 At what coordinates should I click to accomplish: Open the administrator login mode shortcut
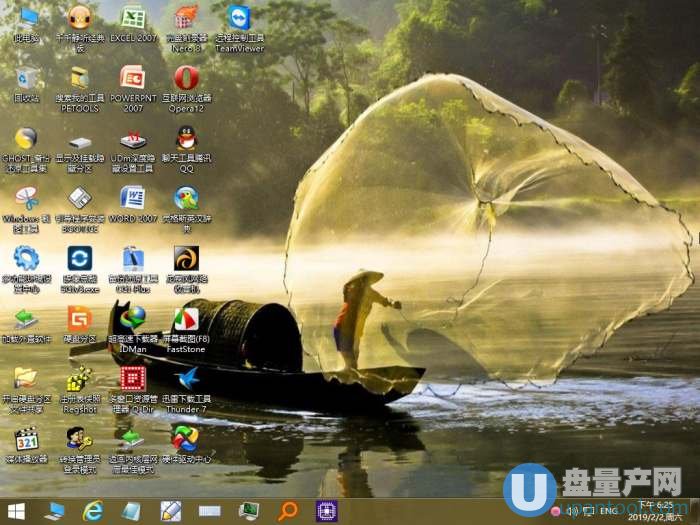pos(80,450)
